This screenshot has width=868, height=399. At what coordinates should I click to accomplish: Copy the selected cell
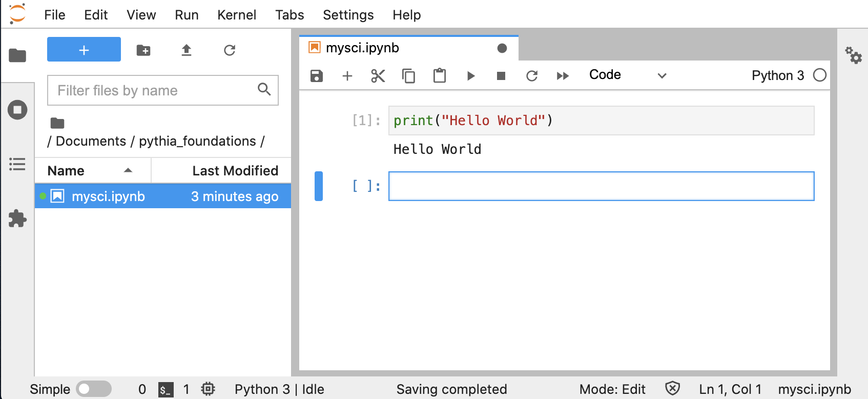click(408, 76)
